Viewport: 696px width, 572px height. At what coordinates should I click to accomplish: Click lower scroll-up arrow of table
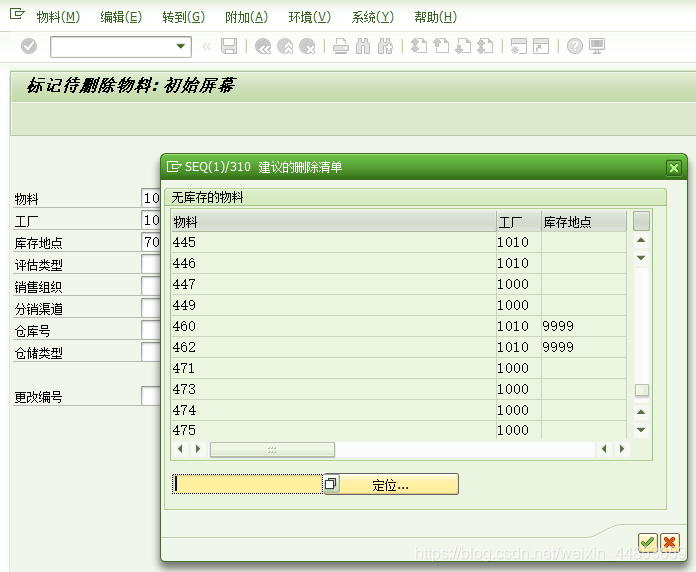click(641, 412)
